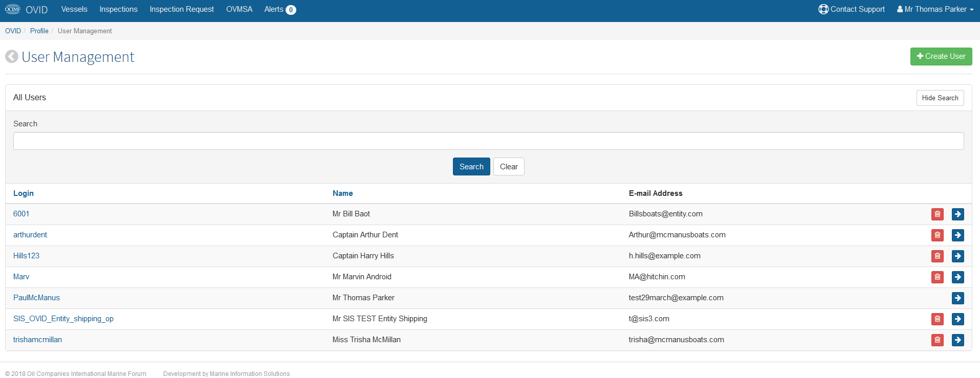Open the Vessels menu
Image resolution: width=980 pixels, height=378 pixels.
74,9
